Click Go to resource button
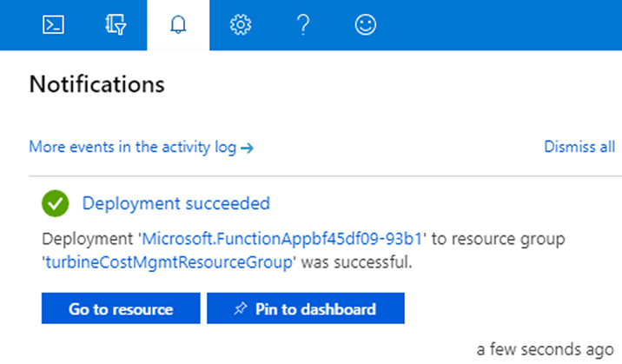 click(x=121, y=308)
